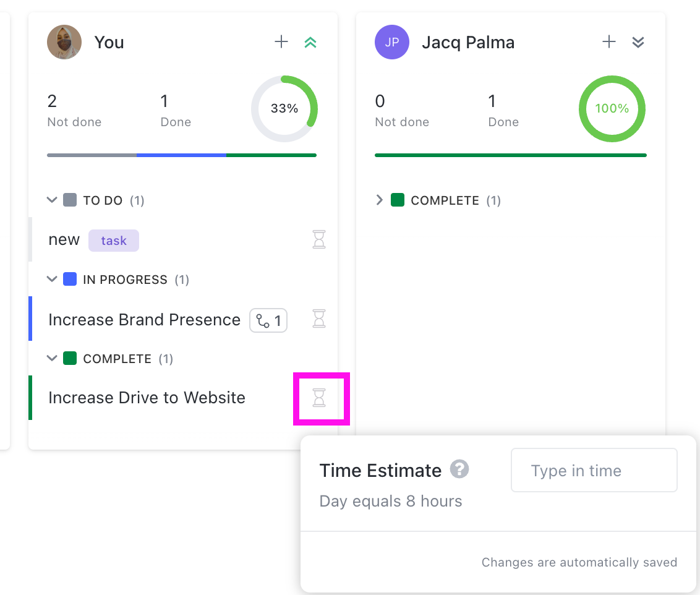Collapse the IN PROGRESS status group
The height and width of the screenshot is (595, 700).
[52, 279]
